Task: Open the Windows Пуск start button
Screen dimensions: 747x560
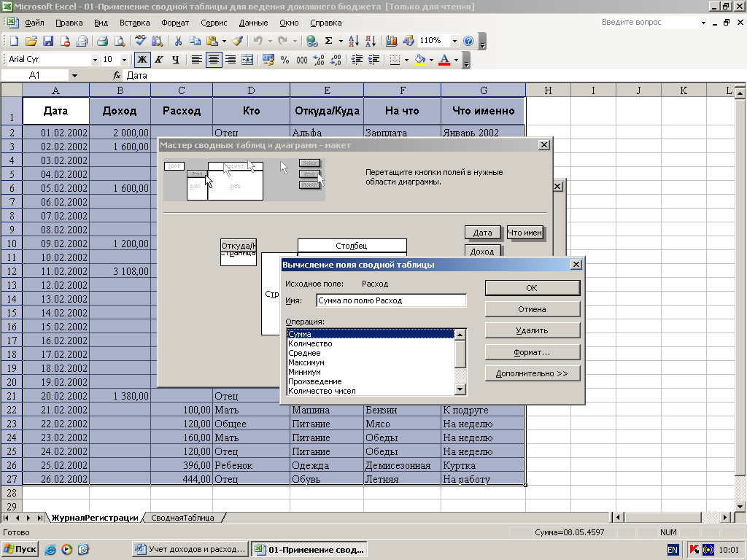Action: coord(20,549)
